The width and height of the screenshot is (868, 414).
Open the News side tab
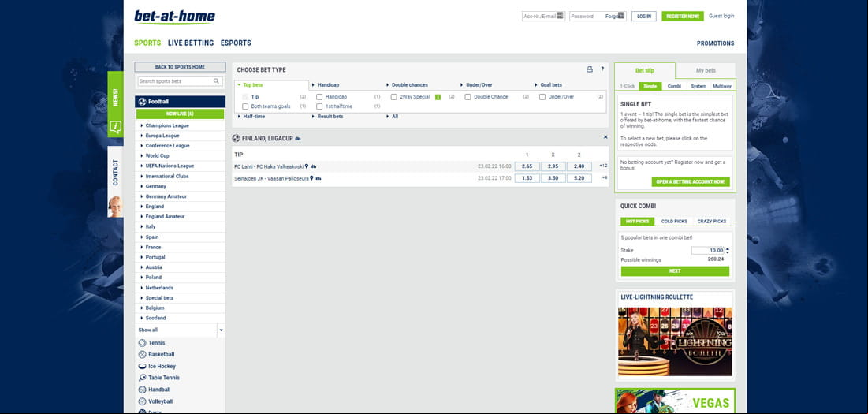click(115, 104)
